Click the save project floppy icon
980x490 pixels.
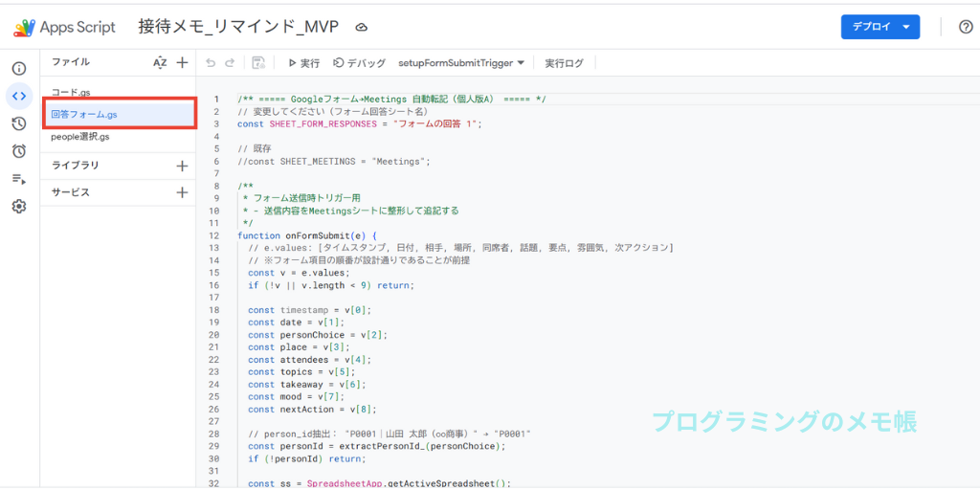pos(258,63)
